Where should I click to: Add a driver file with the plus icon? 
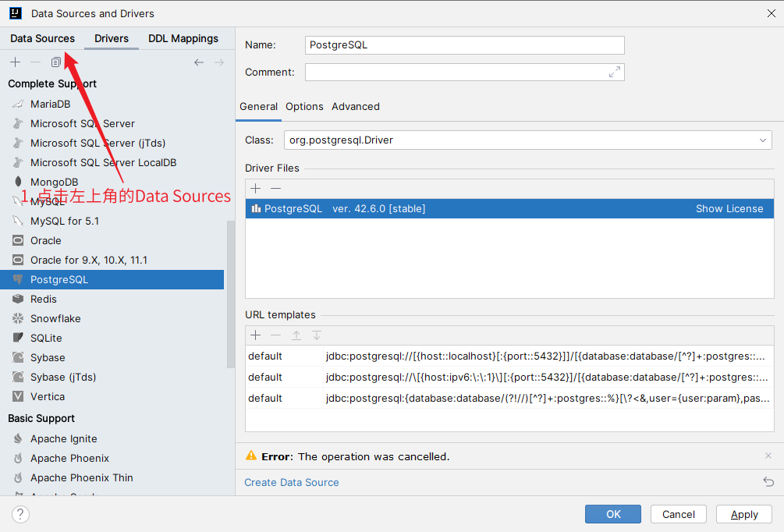pyautogui.click(x=255, y=189)
